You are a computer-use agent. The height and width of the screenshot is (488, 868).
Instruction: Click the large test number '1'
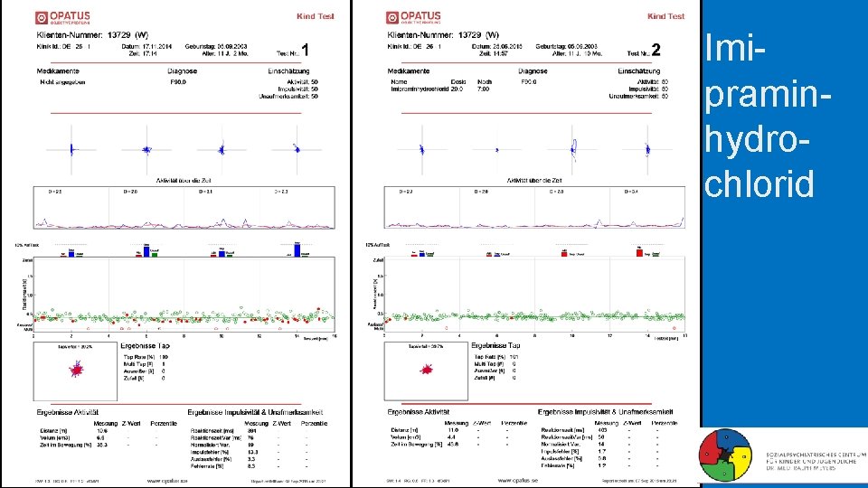click(x=305, y=51)
